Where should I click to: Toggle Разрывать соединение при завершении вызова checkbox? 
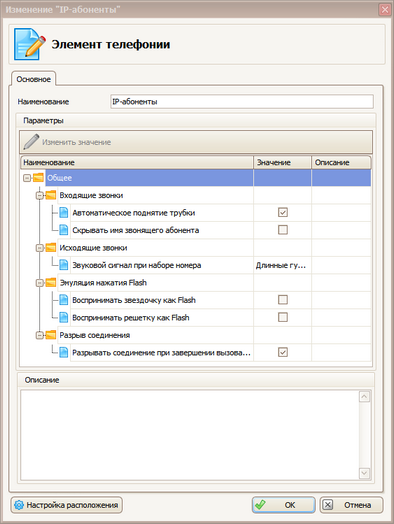[283, 352]
